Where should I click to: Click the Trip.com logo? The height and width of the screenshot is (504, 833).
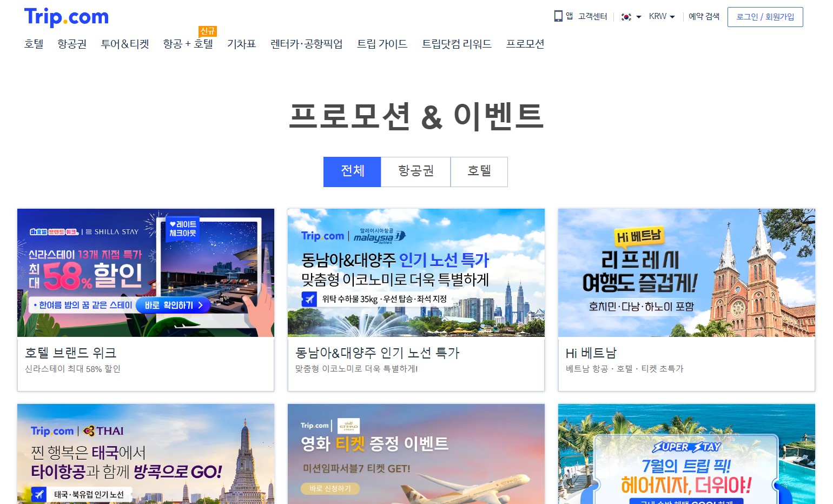point(66,17)
